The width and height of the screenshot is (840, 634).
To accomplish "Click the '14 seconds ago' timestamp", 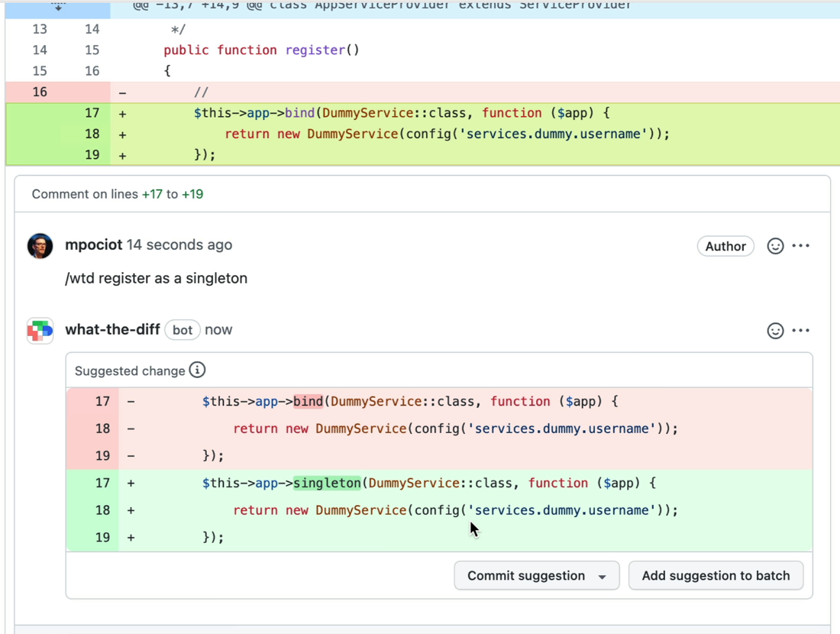I will (x=179, y=245).
